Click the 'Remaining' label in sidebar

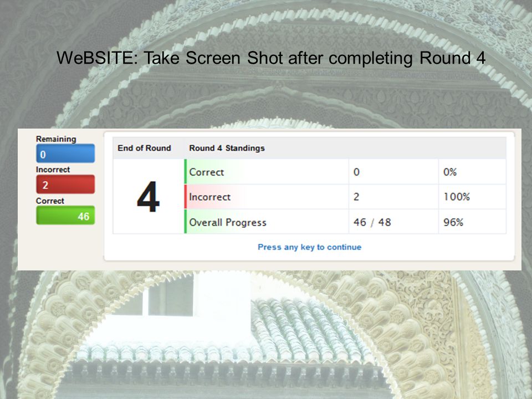56,139
